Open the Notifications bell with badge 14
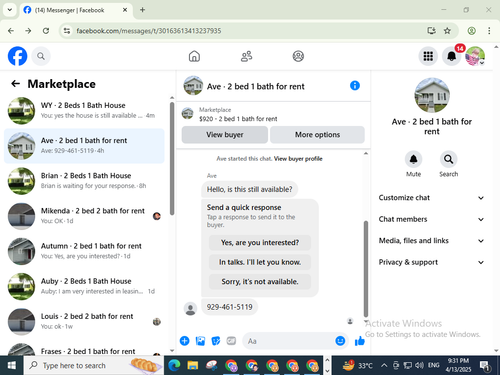The height and width of the screenshot is (375, 500). 452,56
